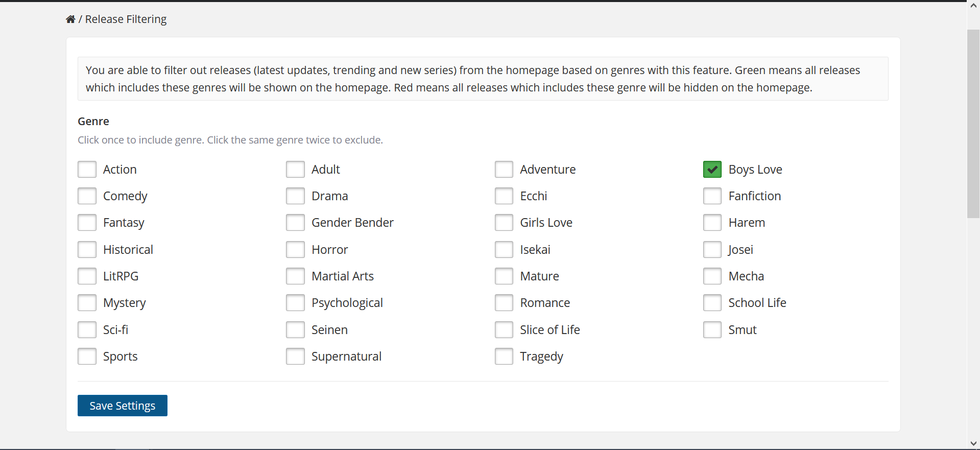Click the page scrollbar thumb

tap(973, 124)
